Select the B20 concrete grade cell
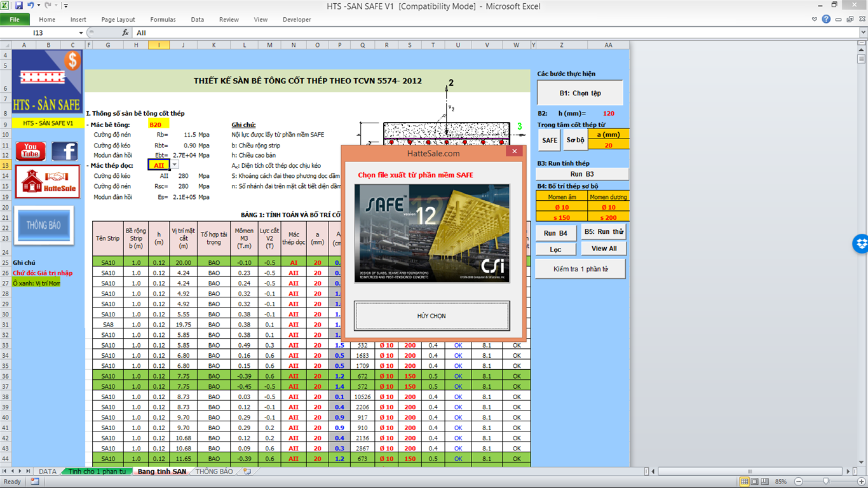868x488 pixels. tap(159, 124)
